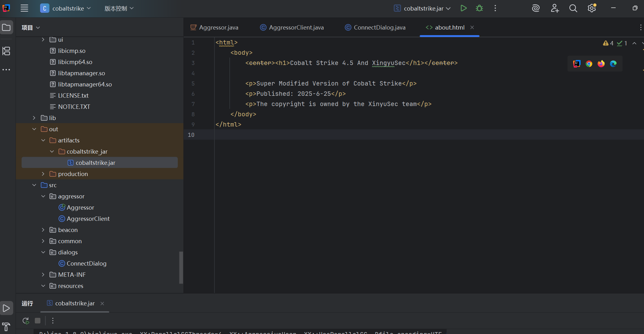Image resolution: width=644 pixels, height=334 pixels.
Task: Stop the running cobaltstrike.jar process
Action: pos(38,321)
